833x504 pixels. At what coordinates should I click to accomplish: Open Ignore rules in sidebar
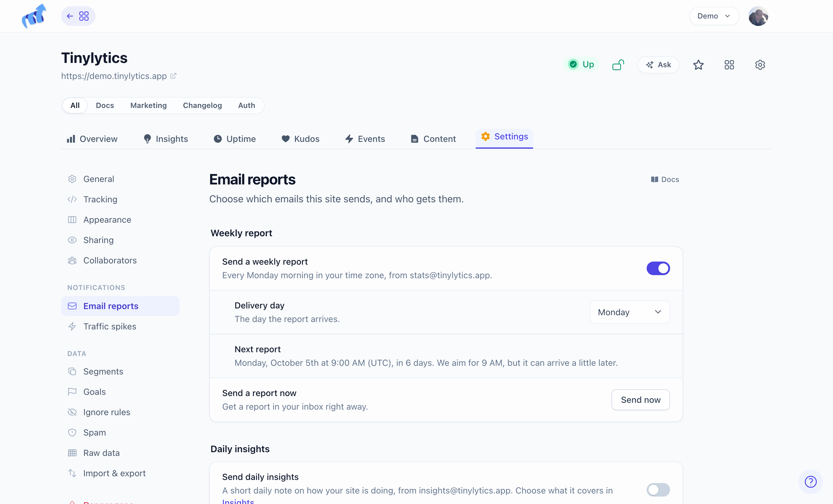[x=120, y=412]
